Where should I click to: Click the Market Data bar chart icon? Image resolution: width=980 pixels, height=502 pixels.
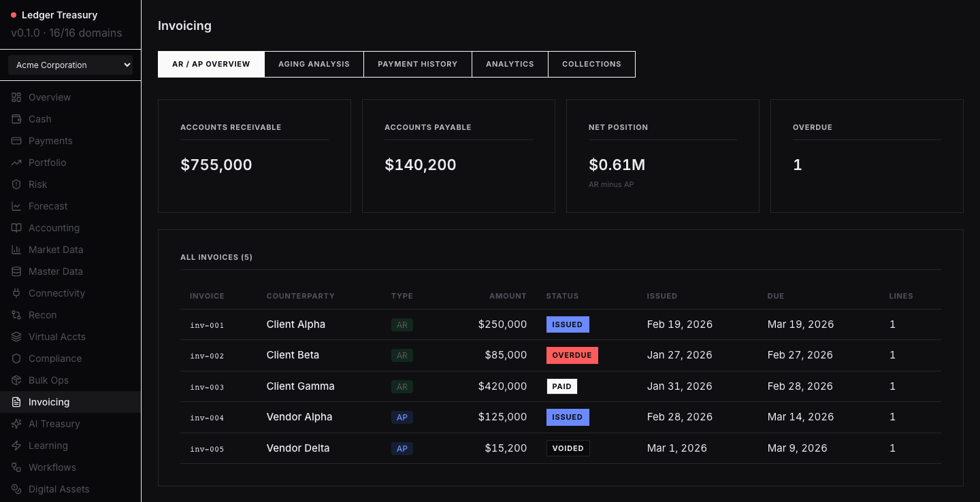[16, 250]
